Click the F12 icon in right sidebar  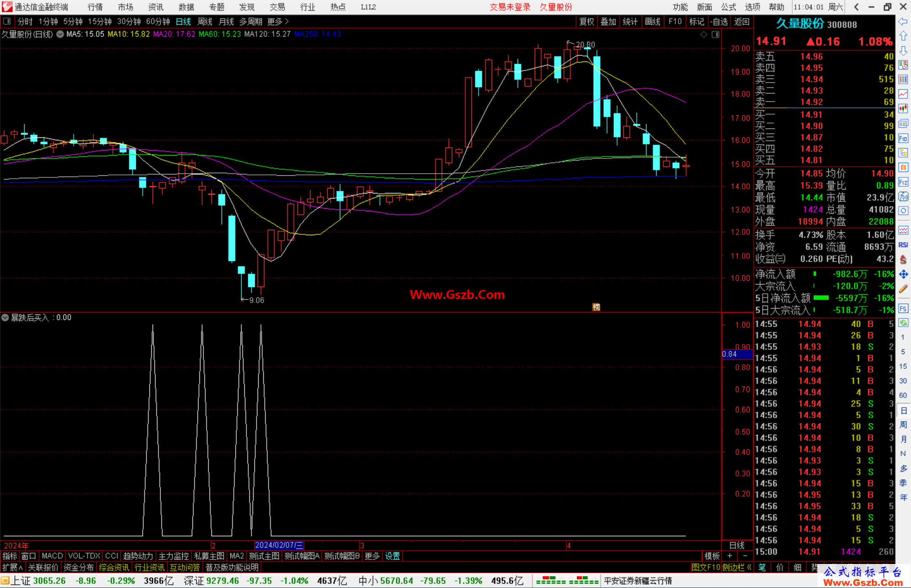click(x=903, y=182)
